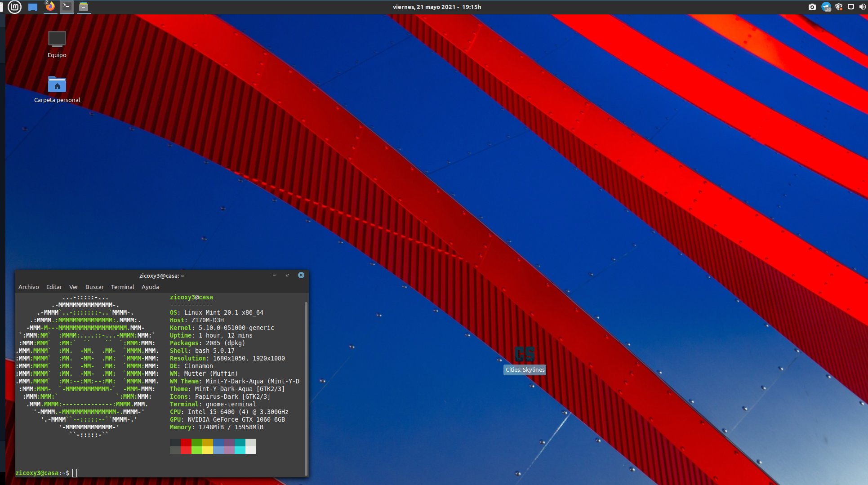
Task: Open the Archivo menu in terminal
Action: (28, 287)
